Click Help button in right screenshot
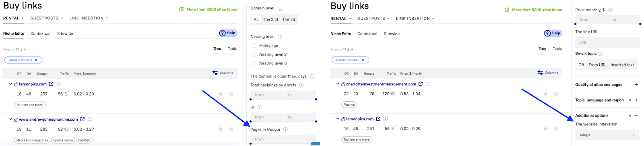 tap(553, 33)
